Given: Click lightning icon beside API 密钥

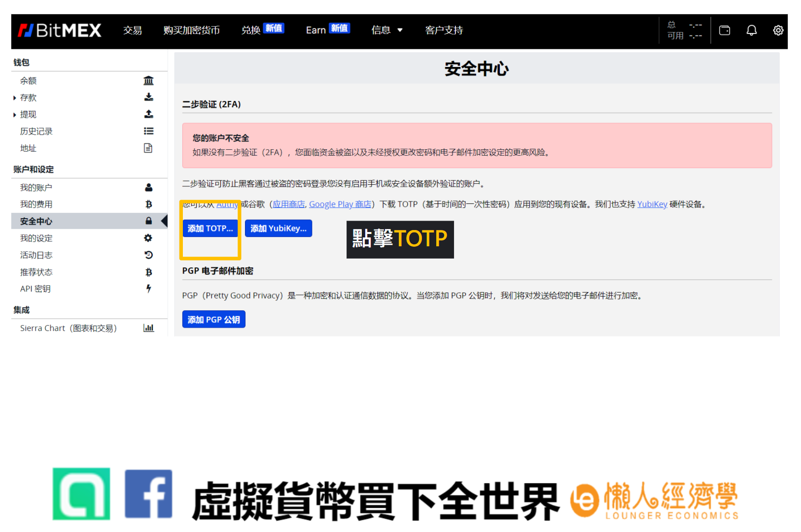Looking at the screenshot, I should click(148, 289).
